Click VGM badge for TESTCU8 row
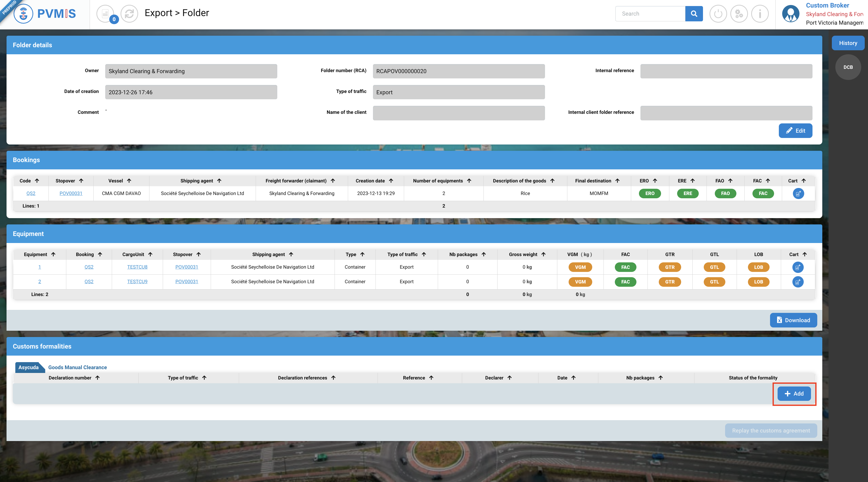 point(580,267)
